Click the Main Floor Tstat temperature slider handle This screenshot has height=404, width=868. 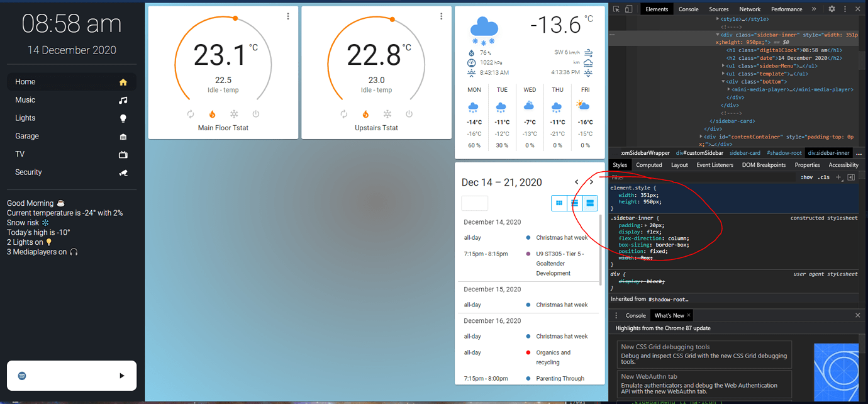(235, 18)
